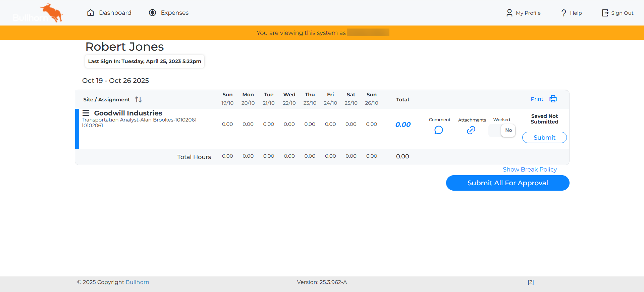
Task: Click the Print link text
Action: tap(537, 99)
